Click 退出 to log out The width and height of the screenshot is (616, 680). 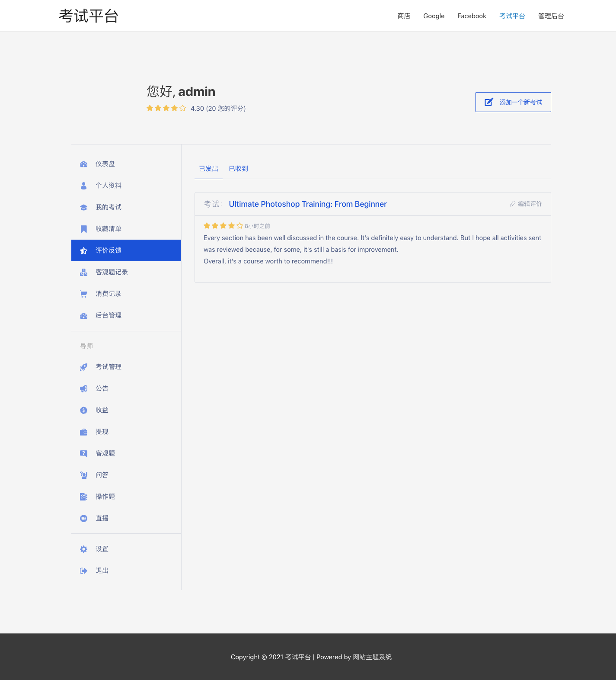(126, 571)
